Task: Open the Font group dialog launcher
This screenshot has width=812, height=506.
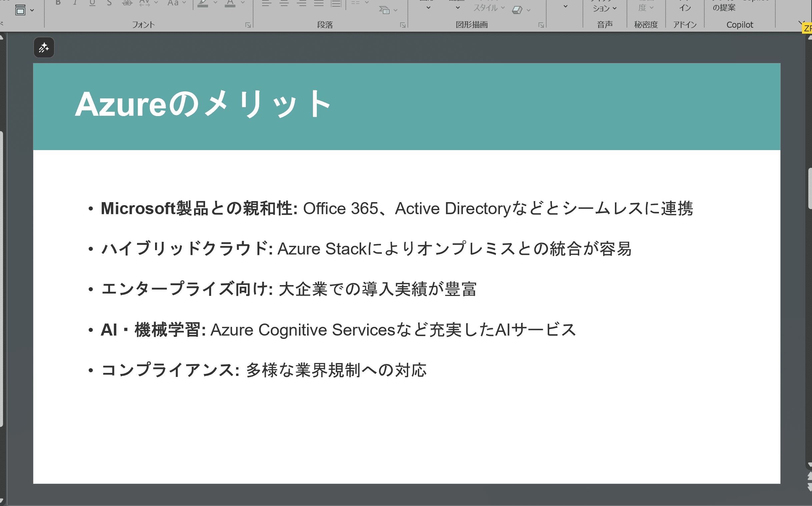Action: (248, 25)
